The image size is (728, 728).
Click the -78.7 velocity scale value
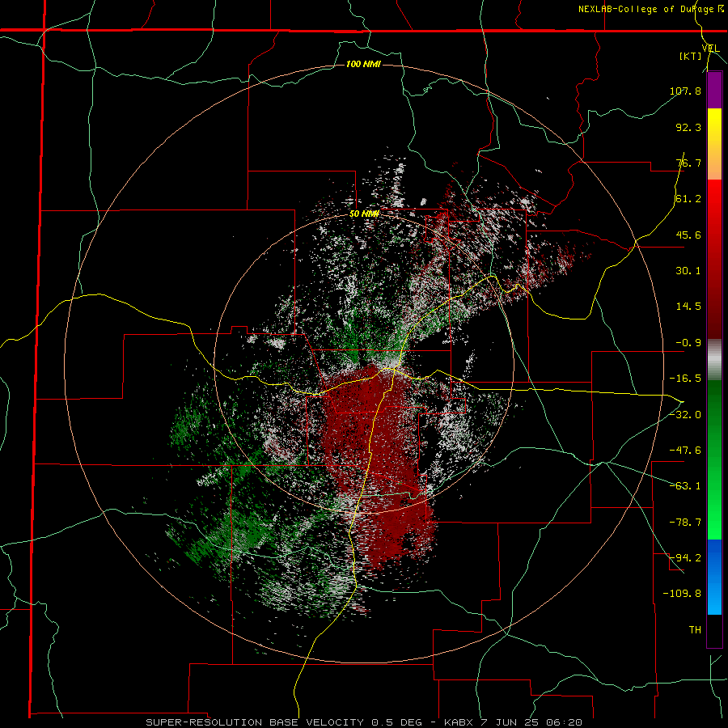click(685, 523)
